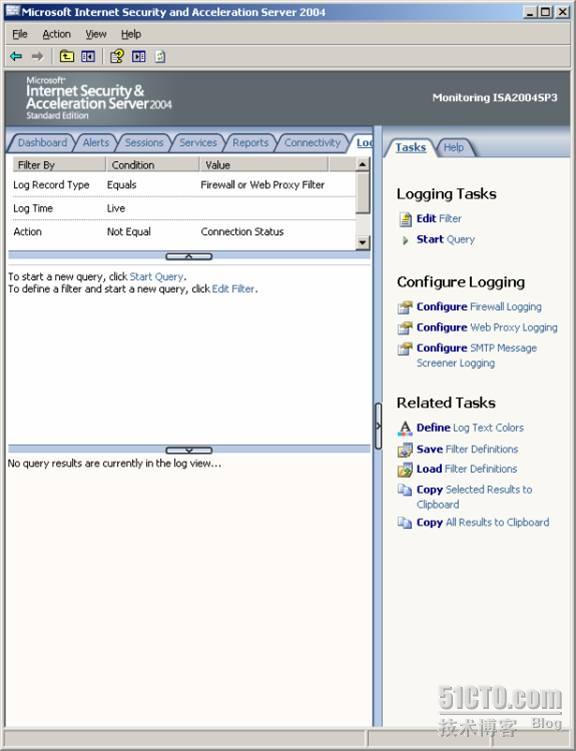Click the Help question-mark toolbar icon

coord(116,57)
